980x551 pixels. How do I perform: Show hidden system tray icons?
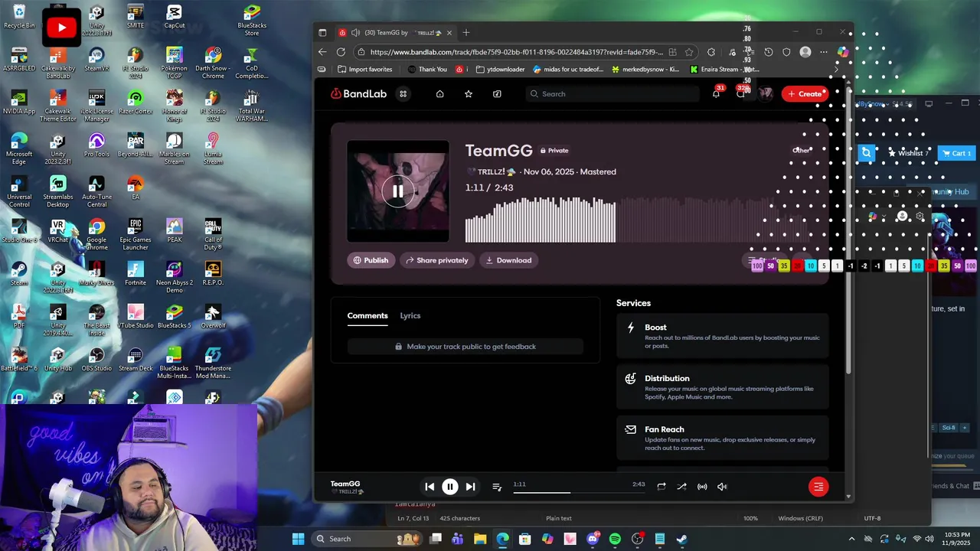851,539
